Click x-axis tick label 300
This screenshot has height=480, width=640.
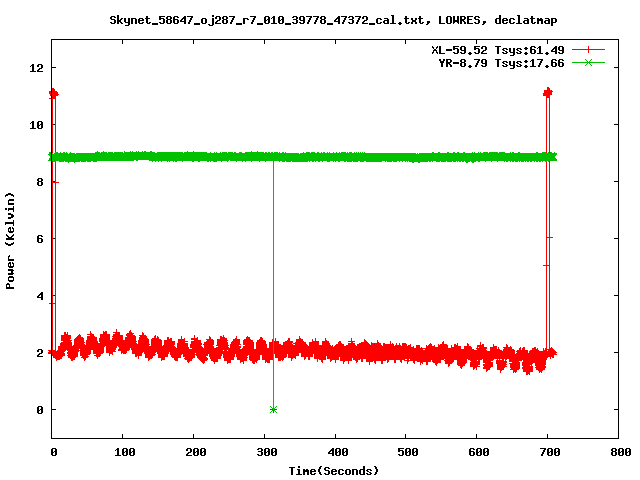pos(267,452)
